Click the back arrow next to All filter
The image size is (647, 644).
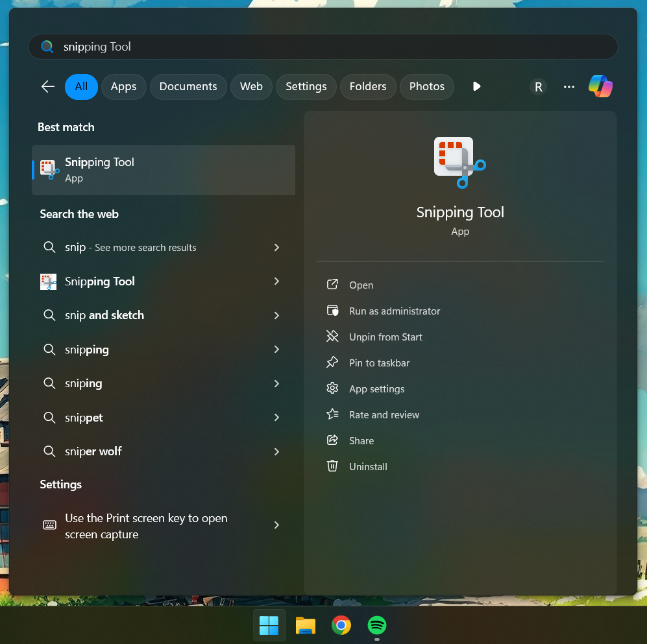48,87
